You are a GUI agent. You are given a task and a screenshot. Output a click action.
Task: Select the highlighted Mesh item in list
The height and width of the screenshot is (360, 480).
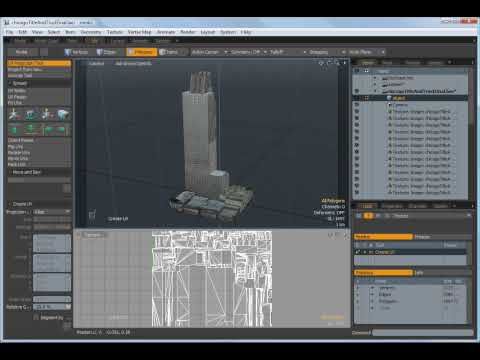click(410, 98)
